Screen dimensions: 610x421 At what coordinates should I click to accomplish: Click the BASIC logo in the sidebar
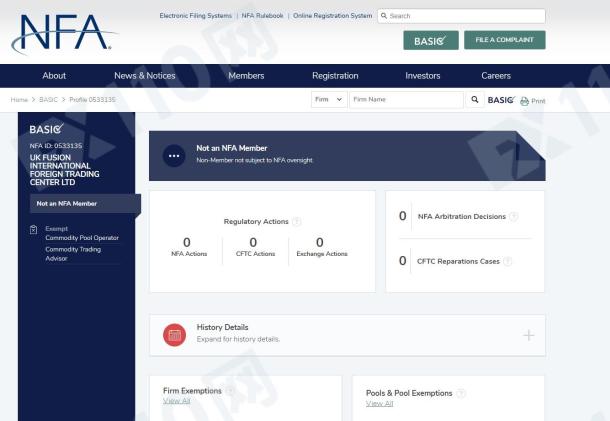click(x=46, y=128)
